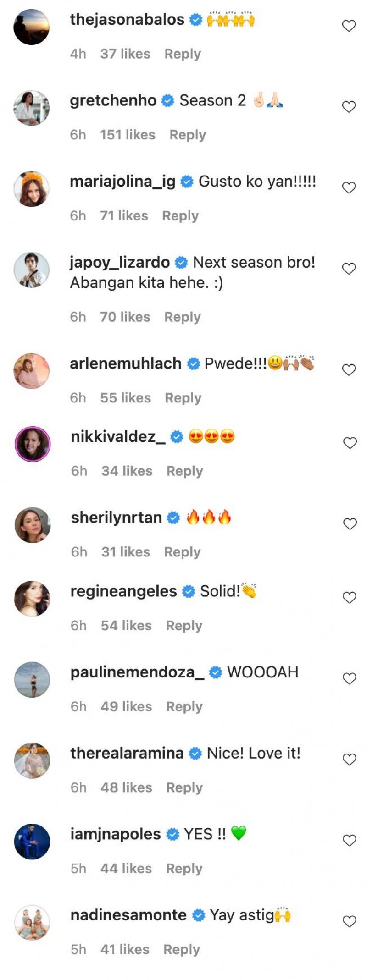Heart japoy_lizardo's 'Next season bro' comment

(349, 269)
